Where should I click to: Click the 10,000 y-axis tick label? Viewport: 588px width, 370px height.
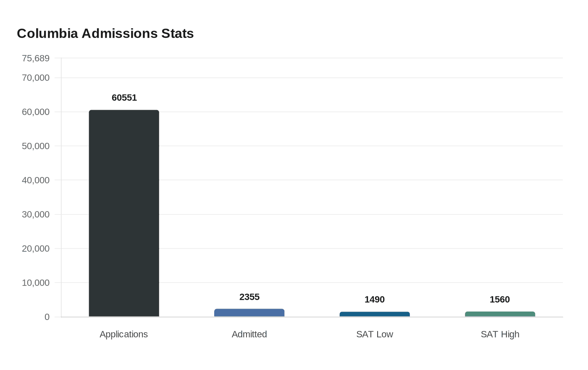click(x=36, y=283)
